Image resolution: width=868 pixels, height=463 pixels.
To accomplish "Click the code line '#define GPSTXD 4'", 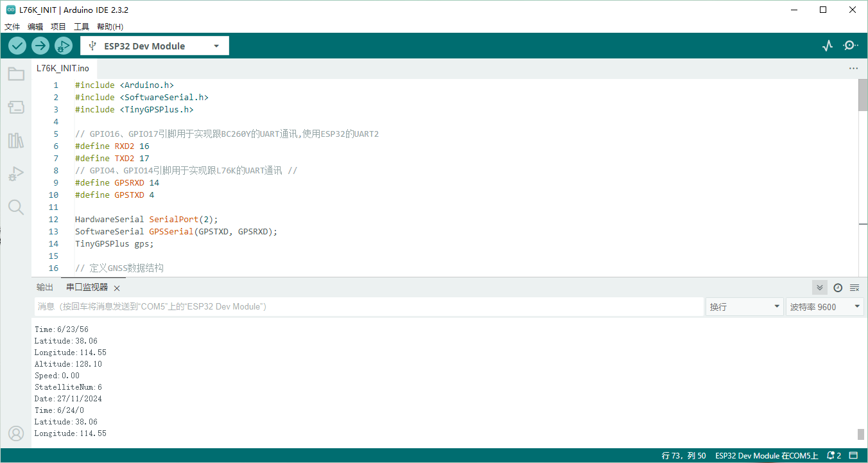I will pyautogui.click(x=114, y=195).
